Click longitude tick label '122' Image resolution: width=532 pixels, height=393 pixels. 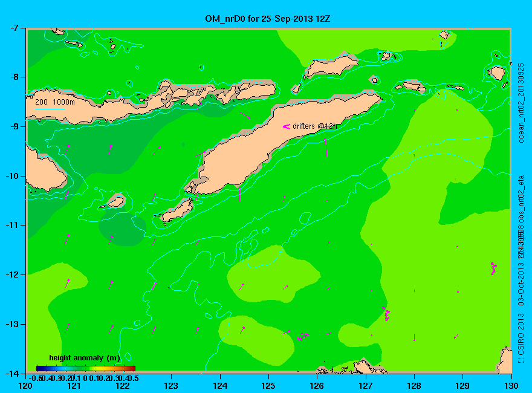[123, 386]
